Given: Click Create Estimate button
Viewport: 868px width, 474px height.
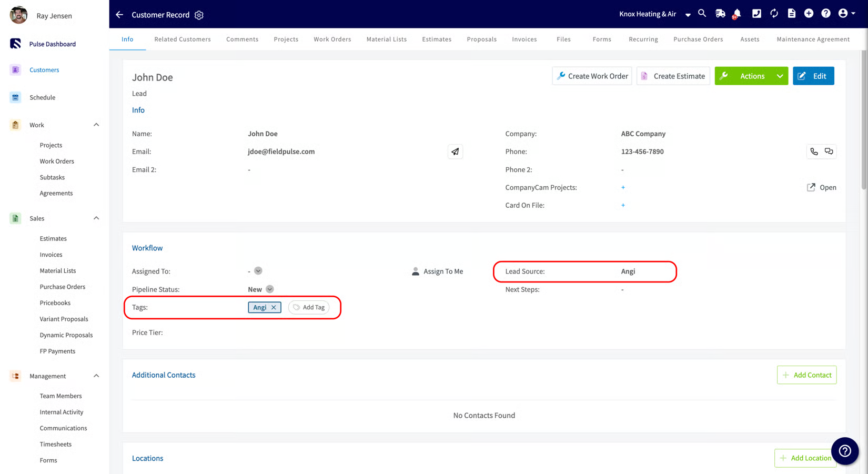Looking at the screenshot, I should [x=673, y=76].
